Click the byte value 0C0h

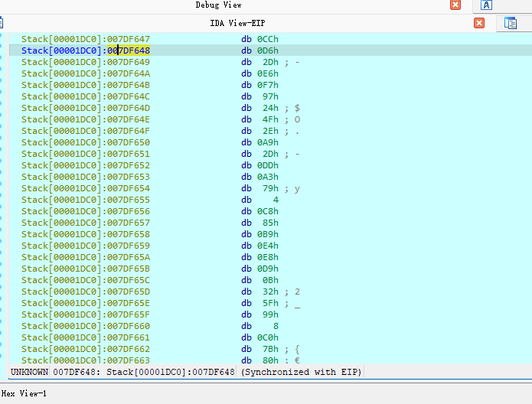coord(268,337)
